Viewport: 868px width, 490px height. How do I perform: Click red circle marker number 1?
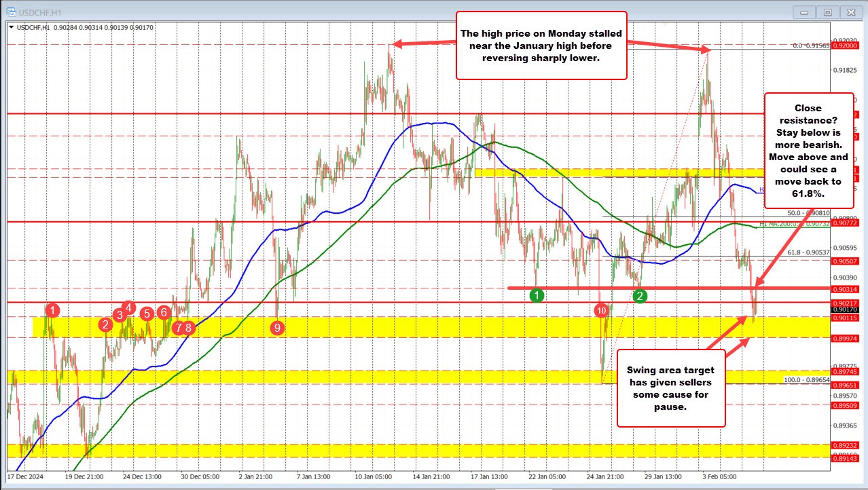pos(54,310)
